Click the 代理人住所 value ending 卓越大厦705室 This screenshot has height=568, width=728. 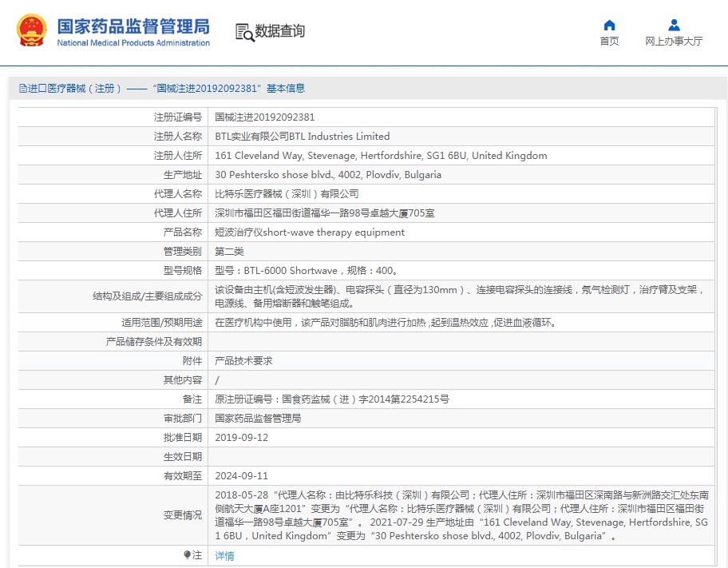click(325, 213)
